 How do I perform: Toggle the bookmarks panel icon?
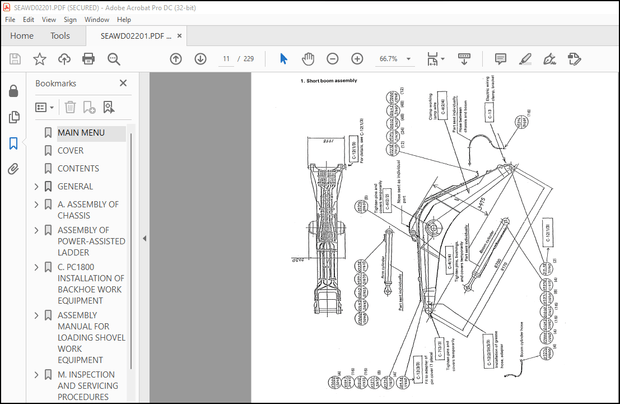pyautogui.click(x=13, y=143)
